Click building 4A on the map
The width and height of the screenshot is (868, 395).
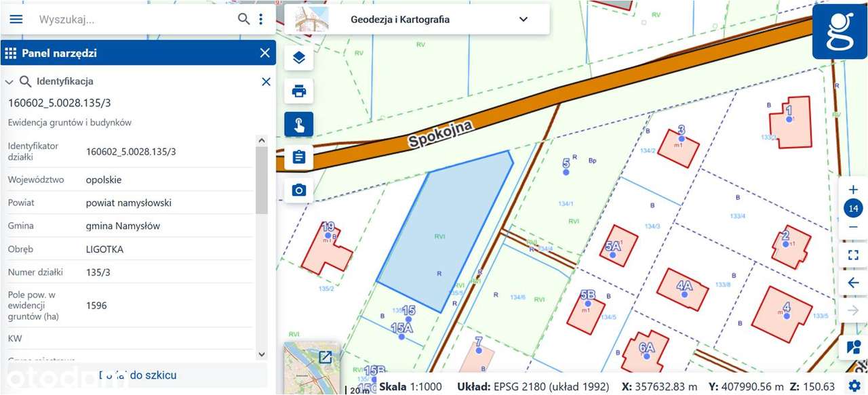tap(684, 290)
